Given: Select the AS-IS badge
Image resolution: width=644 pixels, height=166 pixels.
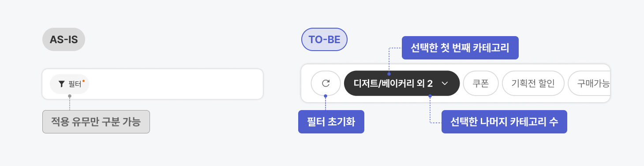Looking at the screenshot, I should pyautogui.click(x=64, y=40).
